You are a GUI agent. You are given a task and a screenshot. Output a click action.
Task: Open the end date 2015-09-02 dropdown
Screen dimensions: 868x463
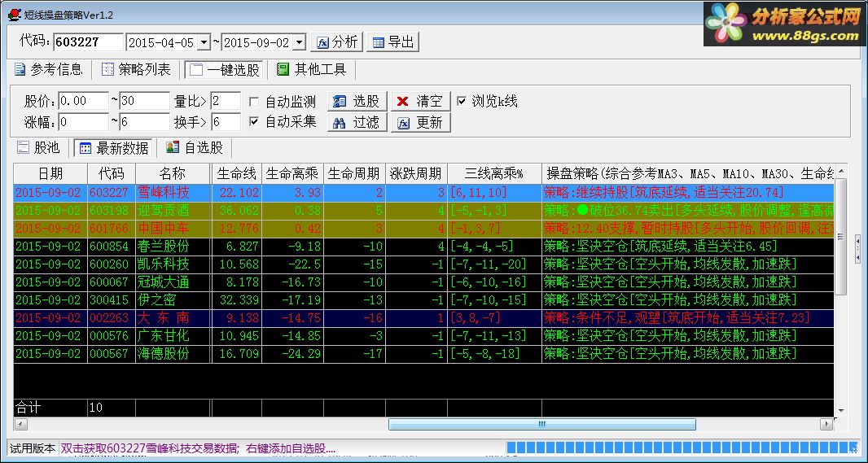point(300,42)
